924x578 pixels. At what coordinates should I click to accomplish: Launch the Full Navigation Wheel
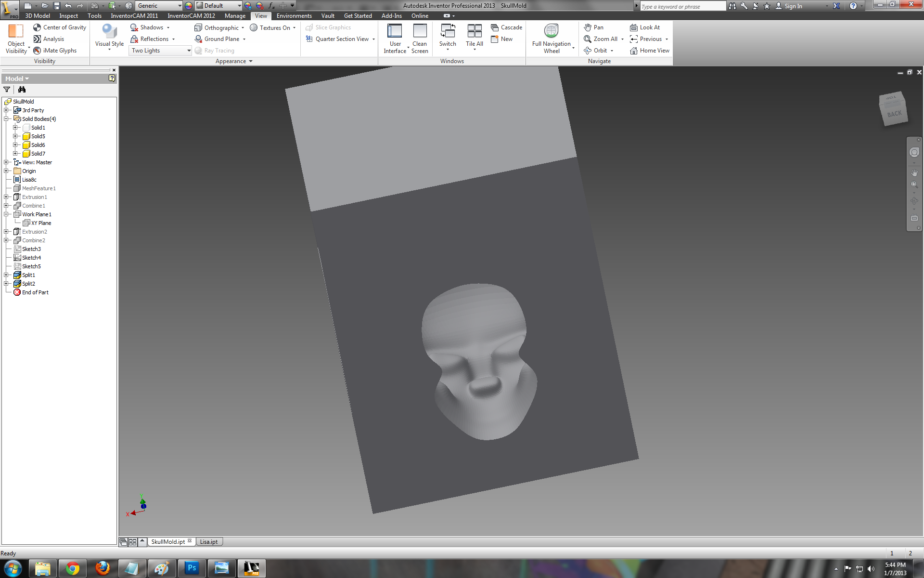(552, 39)
